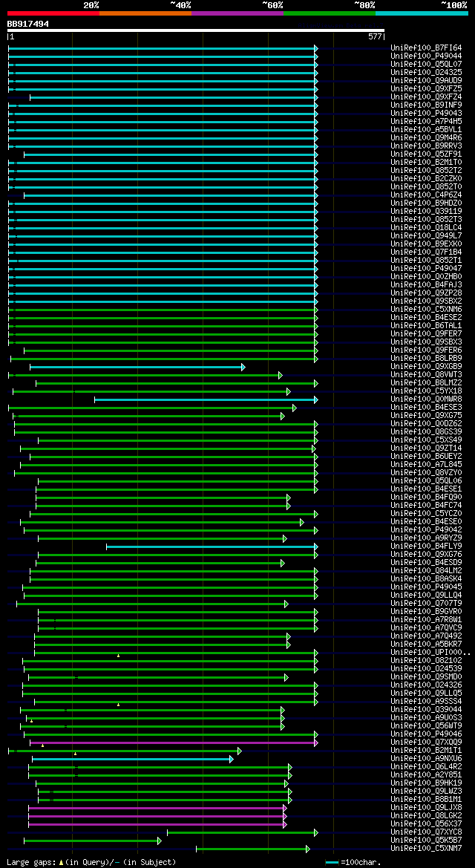Click the purple alignment bar for UniRef100_Q9LJX8

[158, 808]
